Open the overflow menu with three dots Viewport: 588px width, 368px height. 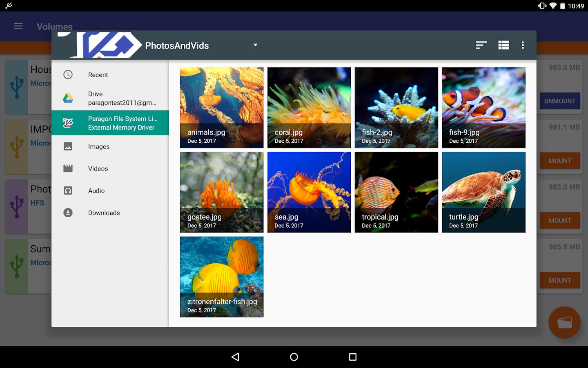pyautogui.click(x=523, y=45)
